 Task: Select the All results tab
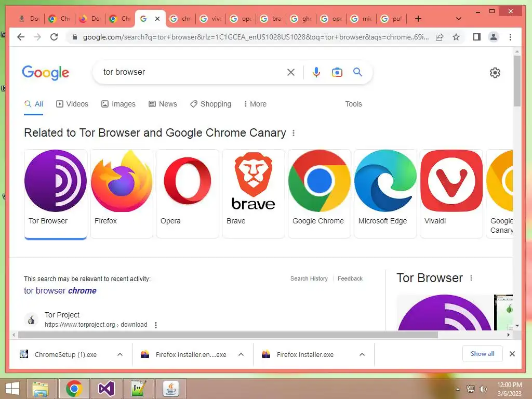coord(34,104)
